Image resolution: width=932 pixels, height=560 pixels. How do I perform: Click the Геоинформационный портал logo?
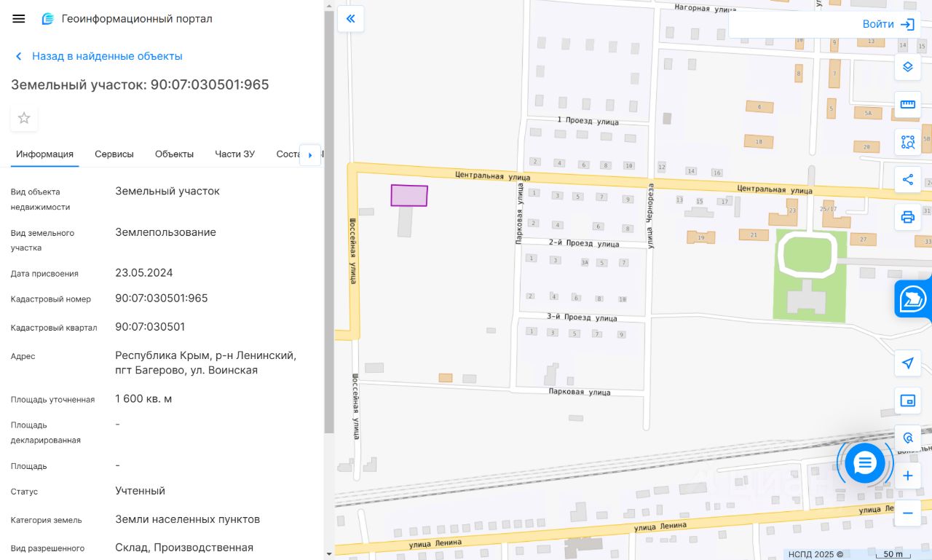coord(127,19)
